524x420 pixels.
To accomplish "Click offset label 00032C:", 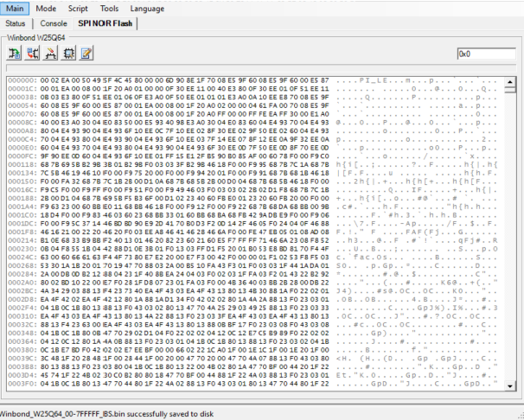I will (x=22, y=325).
